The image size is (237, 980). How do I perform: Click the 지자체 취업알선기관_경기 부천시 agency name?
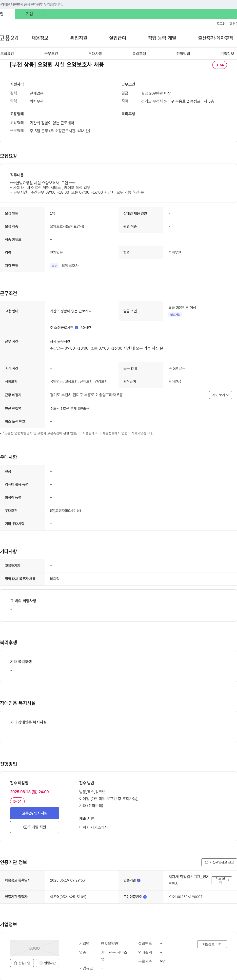tap(189, 880)
